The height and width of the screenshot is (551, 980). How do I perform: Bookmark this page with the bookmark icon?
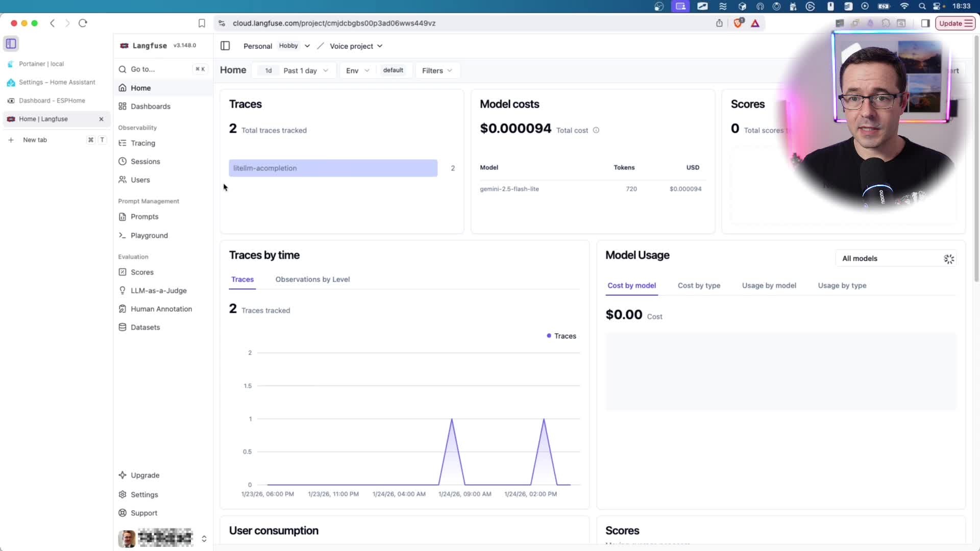(x=202, y=23)
